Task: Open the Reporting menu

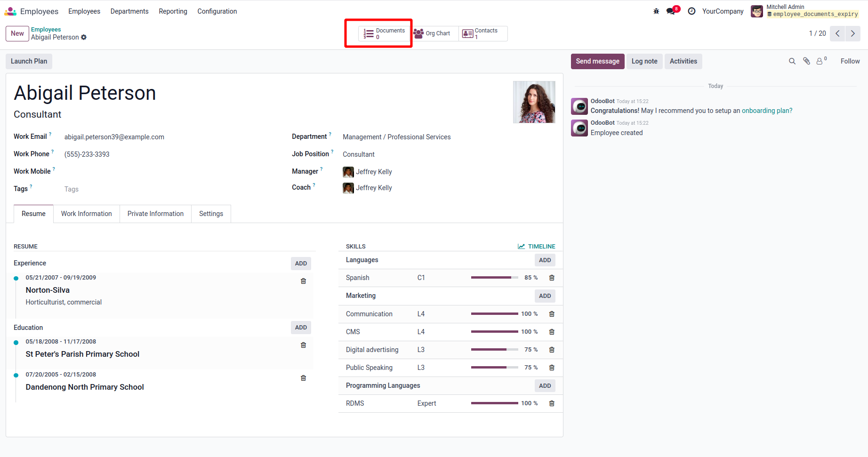Action: 173,11
